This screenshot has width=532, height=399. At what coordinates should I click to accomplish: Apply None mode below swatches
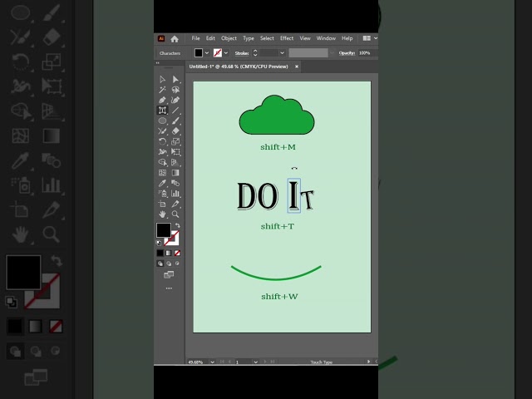177,253
